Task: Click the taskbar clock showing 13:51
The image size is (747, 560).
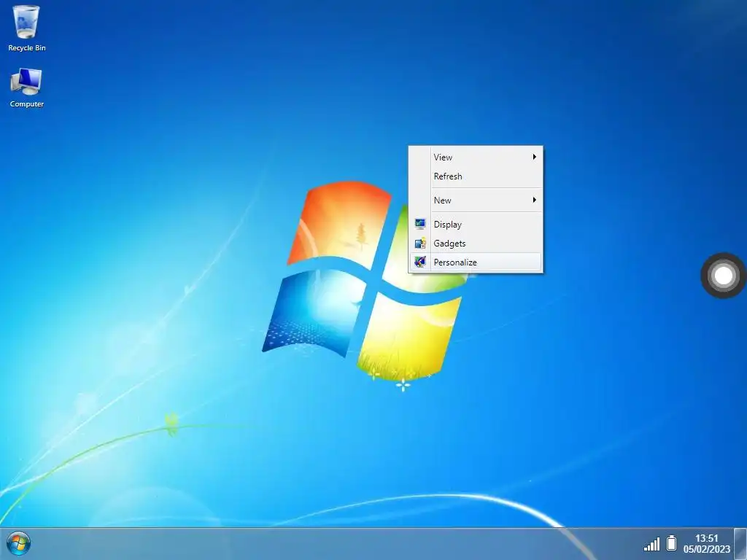Action: tap(706, 538)
